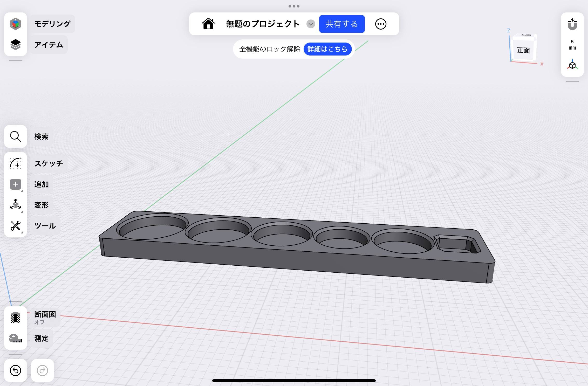Go to the Home screen icon
The height and width of the screenshot is (386, 588).
tap(208, 24)
